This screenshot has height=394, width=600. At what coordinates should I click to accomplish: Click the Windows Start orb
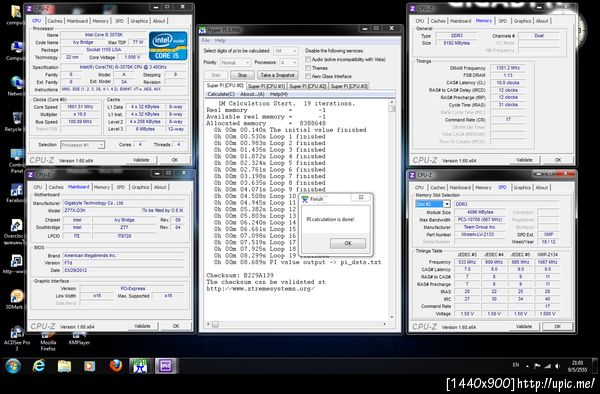tap(13, 366)
